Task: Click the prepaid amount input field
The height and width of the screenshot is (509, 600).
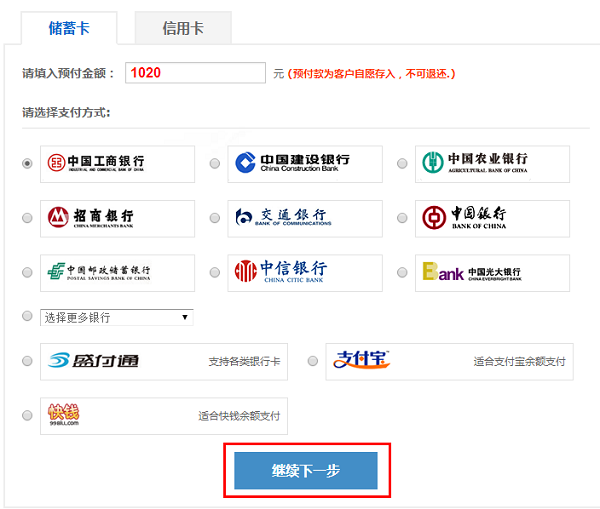Action: [195, 73]
